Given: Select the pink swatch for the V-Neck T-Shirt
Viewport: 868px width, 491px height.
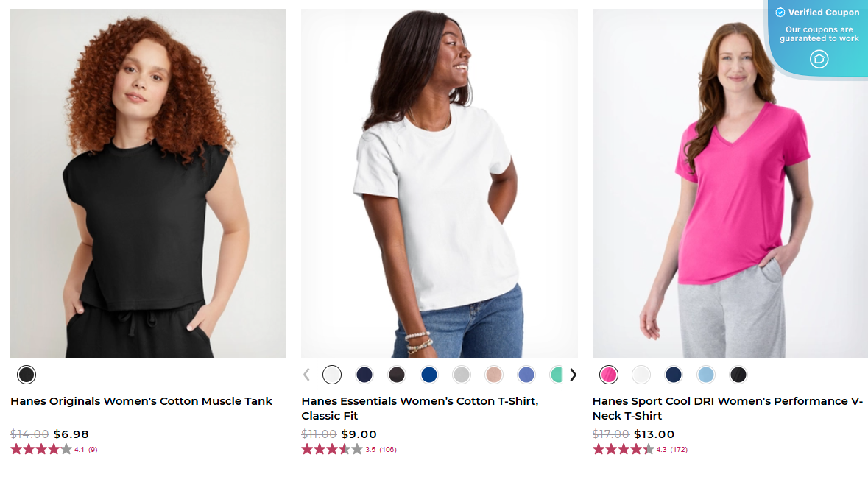Looking at the screenshot, I should [608, 375].
